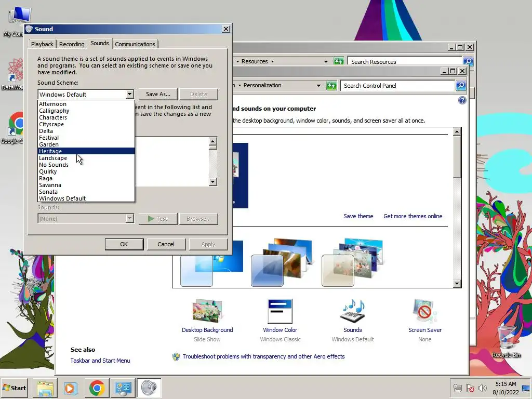
Task: Select Garden sound scheme
Action: (x=86, y=145)
